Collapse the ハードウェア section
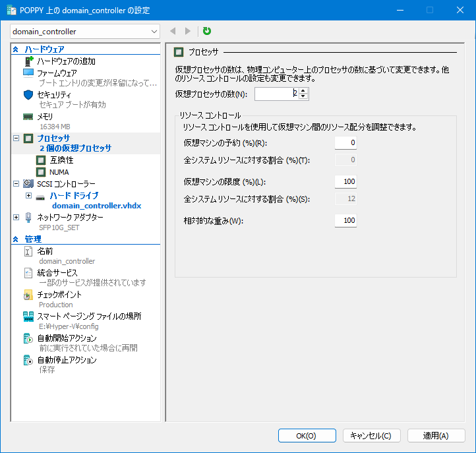 tap(15, 49)
